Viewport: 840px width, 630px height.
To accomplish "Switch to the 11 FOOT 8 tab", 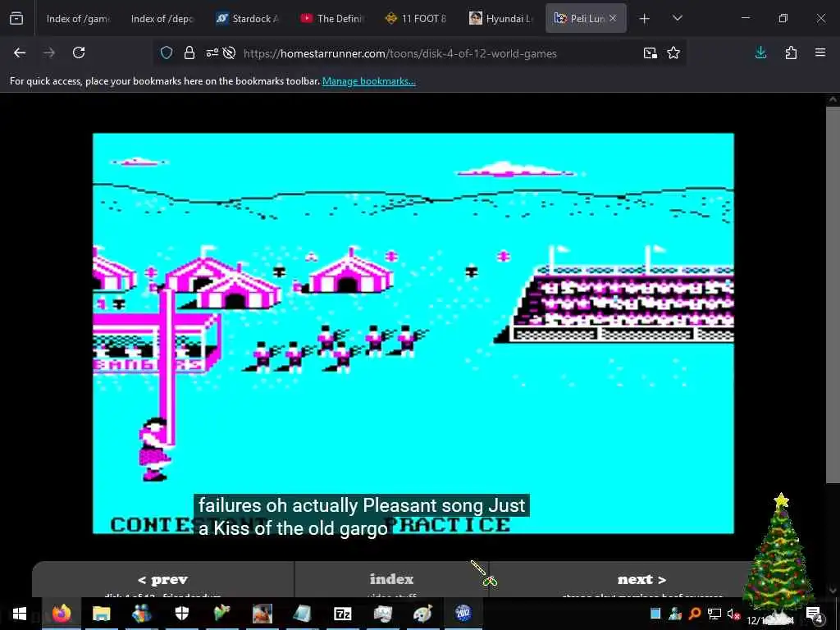I will (x=416, y=18).
